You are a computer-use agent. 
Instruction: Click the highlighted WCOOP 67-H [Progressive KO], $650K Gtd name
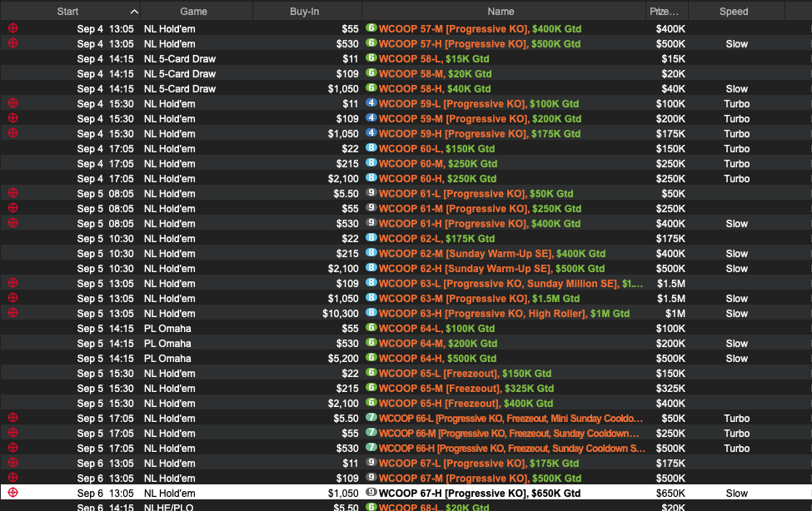click(x=480, y=494)
